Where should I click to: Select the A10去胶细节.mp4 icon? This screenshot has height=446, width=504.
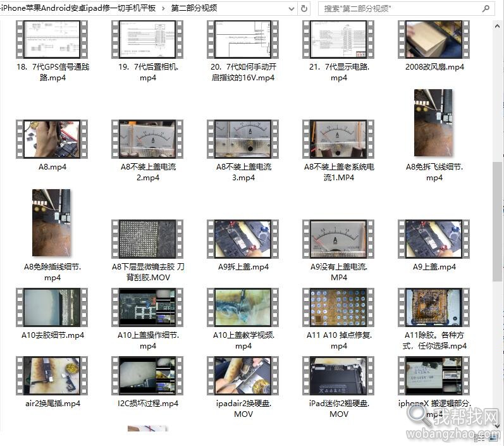[52, 307]
